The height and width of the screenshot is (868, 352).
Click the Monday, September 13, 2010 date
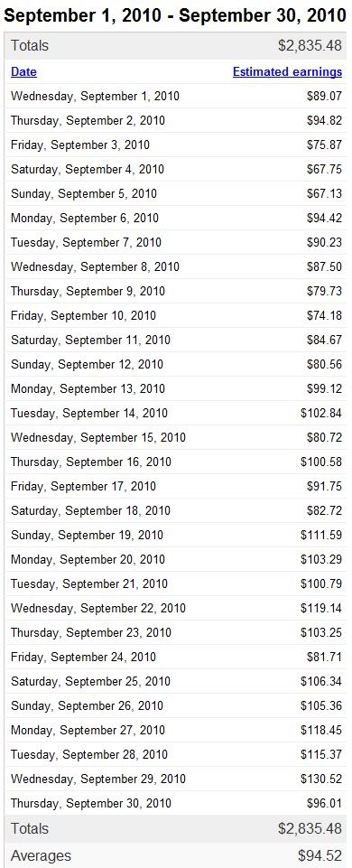click(88, 388)
